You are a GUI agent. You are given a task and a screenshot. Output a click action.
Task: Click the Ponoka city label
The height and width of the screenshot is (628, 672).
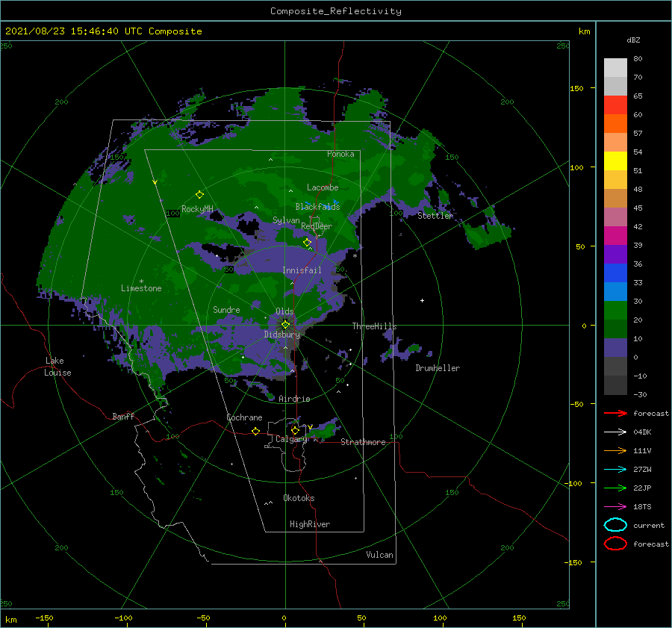coord(340,154)
